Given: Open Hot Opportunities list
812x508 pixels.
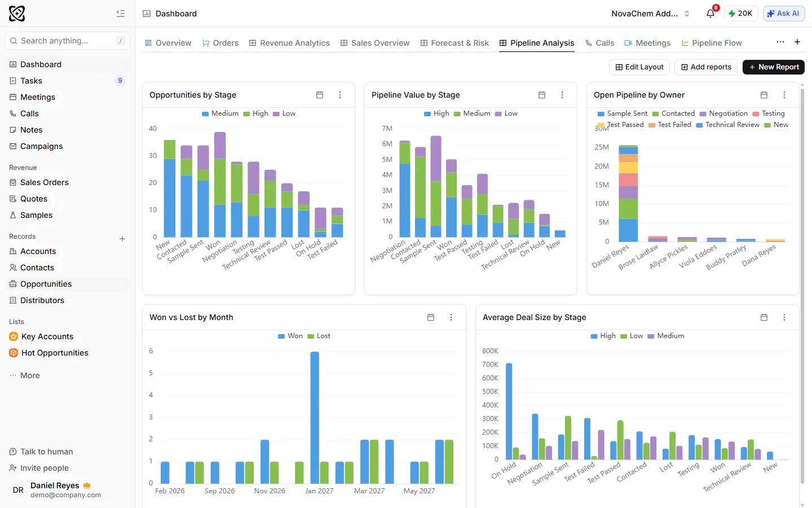Looking at the screenshot, I should coord(67,353).
